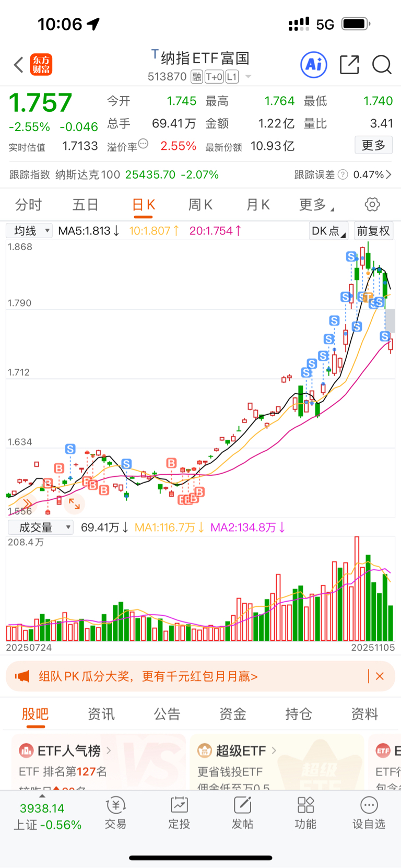
Task: Expand the stock title dropdown arrow
Action: (248, 77)
